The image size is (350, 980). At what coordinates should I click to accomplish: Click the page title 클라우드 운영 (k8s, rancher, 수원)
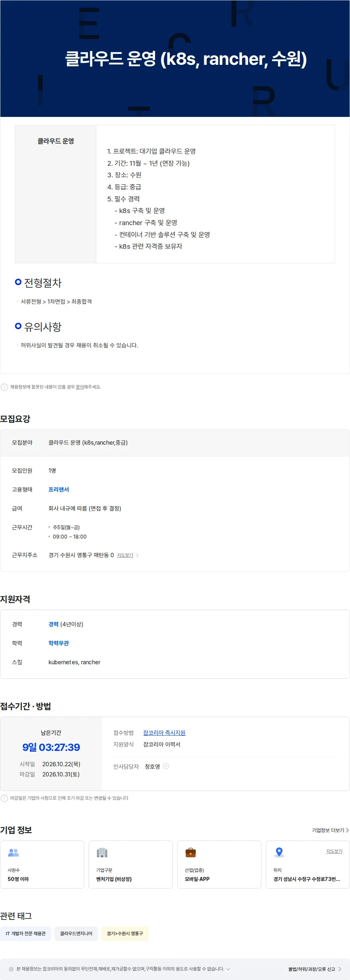click(186, 59)
